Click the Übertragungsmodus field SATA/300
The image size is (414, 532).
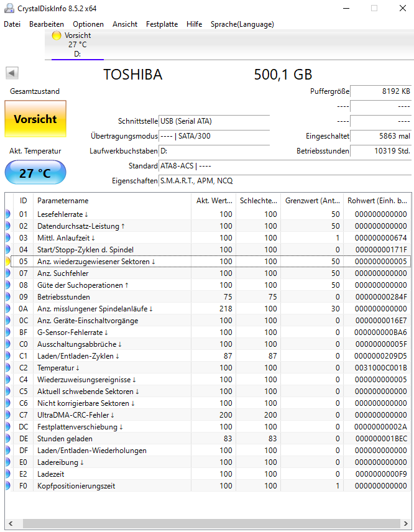(x=214, y=136)
